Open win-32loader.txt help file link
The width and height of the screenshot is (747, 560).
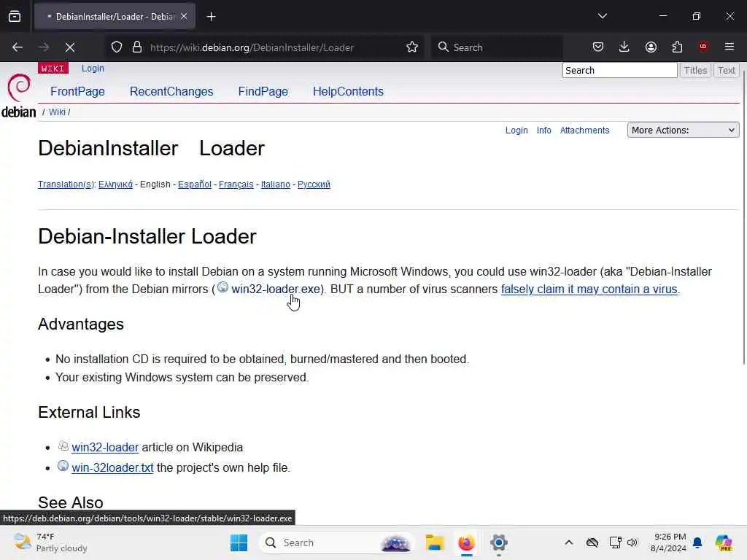point(112,467)
